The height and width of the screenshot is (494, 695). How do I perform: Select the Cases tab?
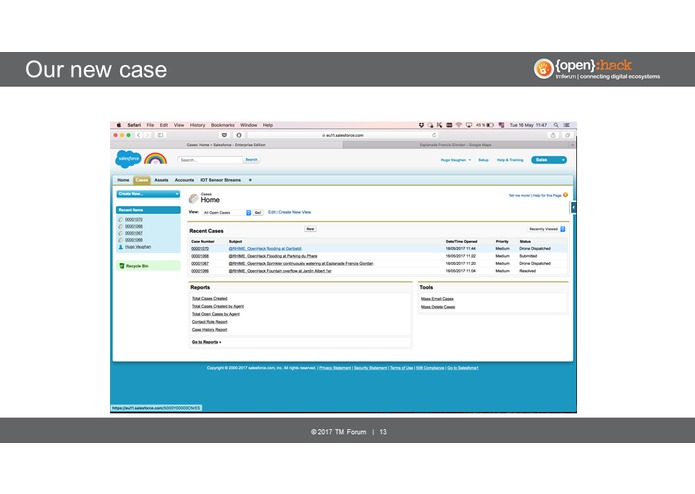142,180
